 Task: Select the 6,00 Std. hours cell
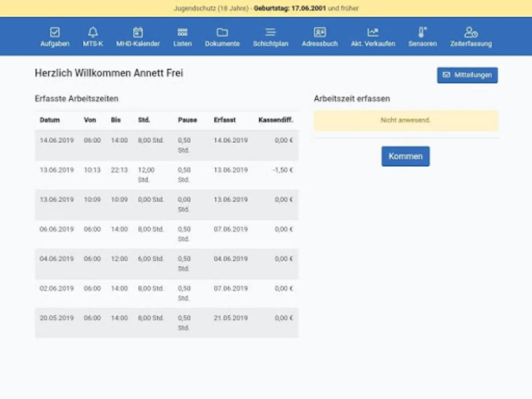click(151, 259)
